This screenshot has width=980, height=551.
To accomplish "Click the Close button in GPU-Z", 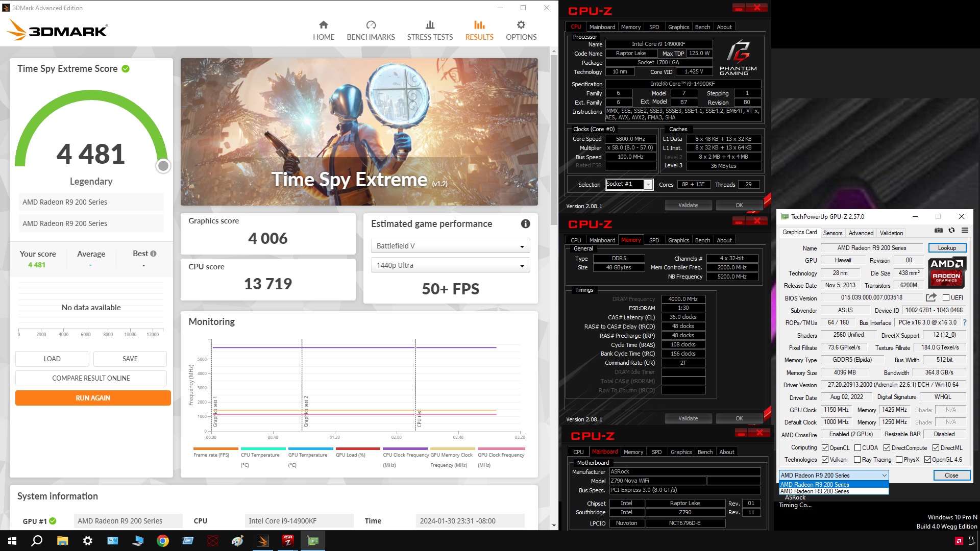I will click(951, 475).
